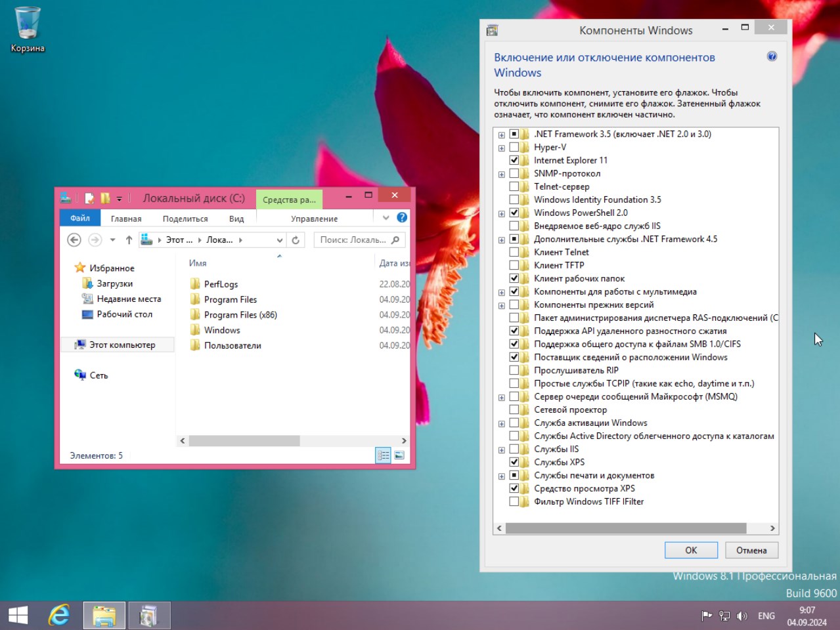Click the help icon in Windows Components dialog
Viewport: 840px width, 630px height.
click(772, 56)
